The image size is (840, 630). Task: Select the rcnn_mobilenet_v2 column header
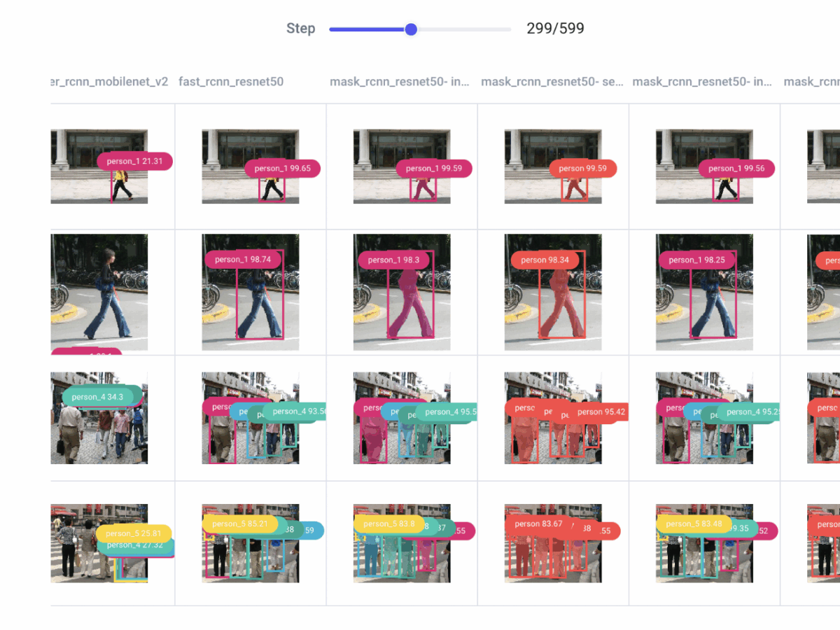click(x=110, y=82)
